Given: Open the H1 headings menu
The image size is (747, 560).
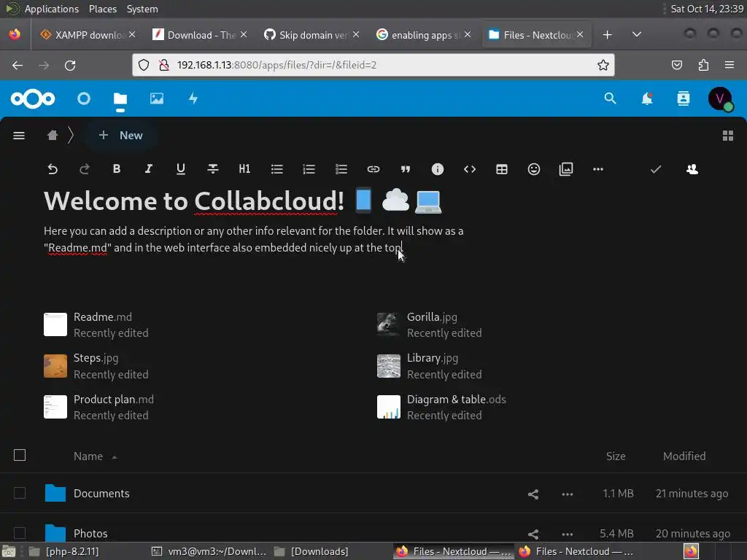Looking at the screenshot, I should (x=244, y=169).
